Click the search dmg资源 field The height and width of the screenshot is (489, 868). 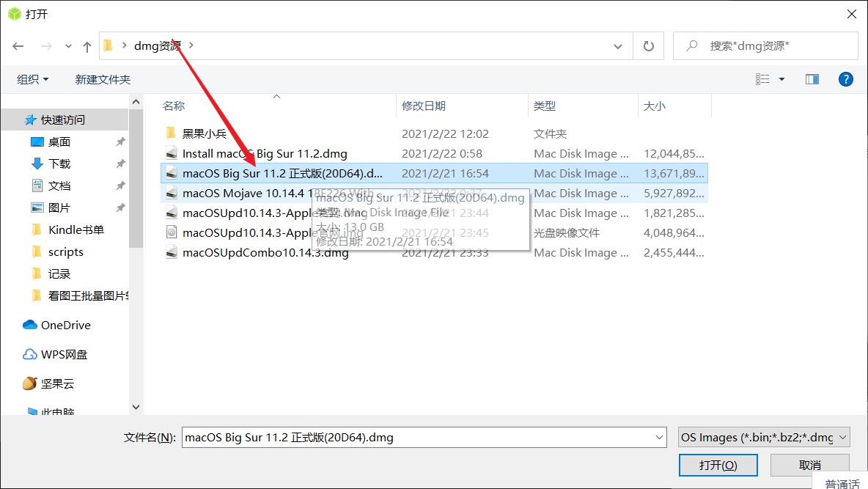pyautogui.click(x=765, y=46)
